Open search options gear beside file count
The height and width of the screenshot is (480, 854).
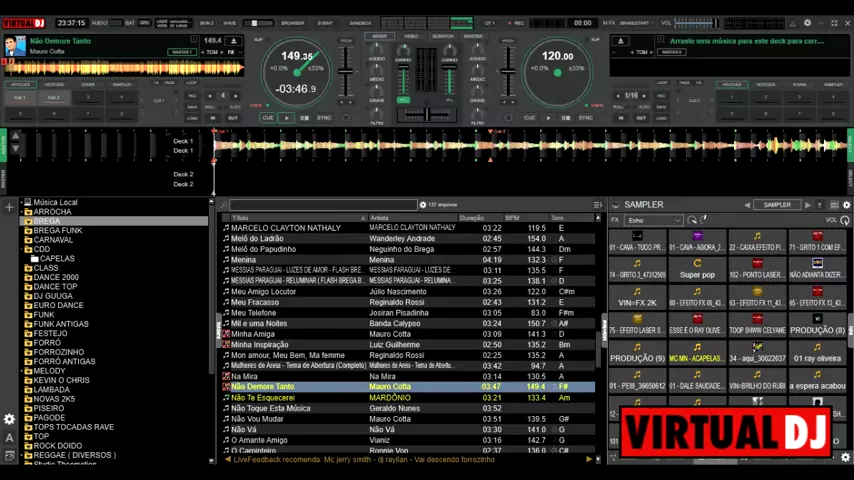(x=423, y=205)
